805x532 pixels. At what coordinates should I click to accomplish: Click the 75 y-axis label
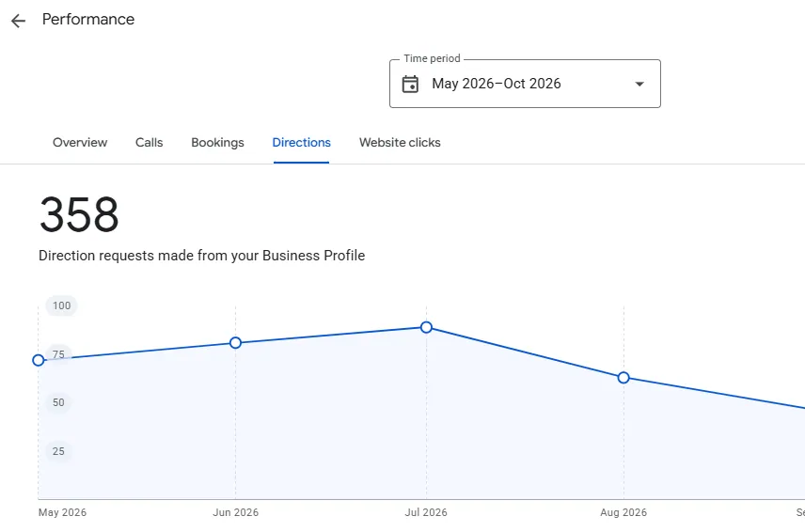pyautogui.click(x=58, y=354)
